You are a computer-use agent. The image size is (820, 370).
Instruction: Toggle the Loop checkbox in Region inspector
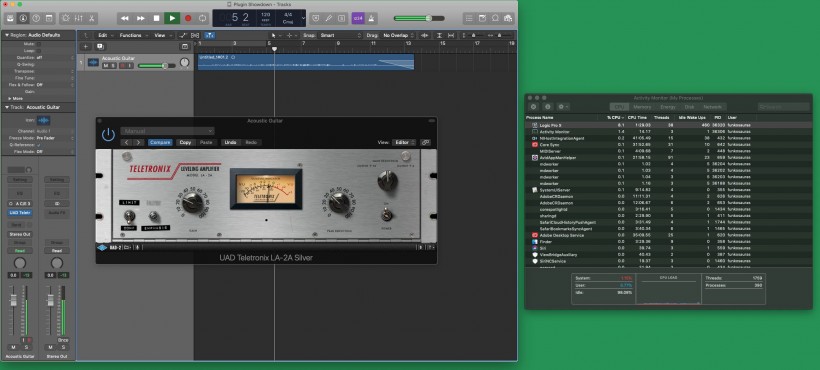pos(39,51)
